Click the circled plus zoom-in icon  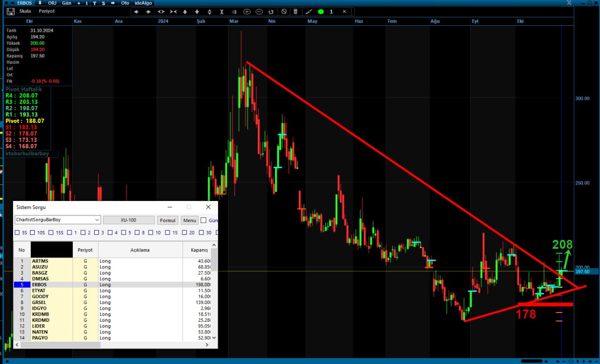point(247,12)
